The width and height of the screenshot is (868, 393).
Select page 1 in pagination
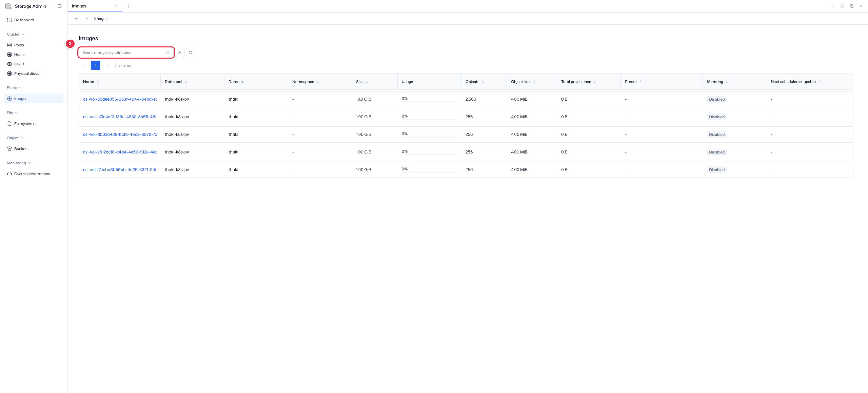[96, 65]
